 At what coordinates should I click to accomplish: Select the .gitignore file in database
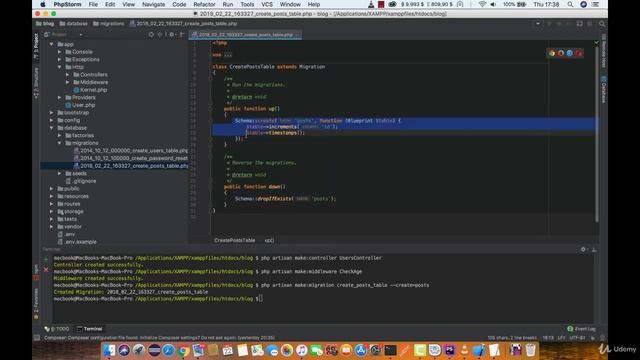(81, 181)
